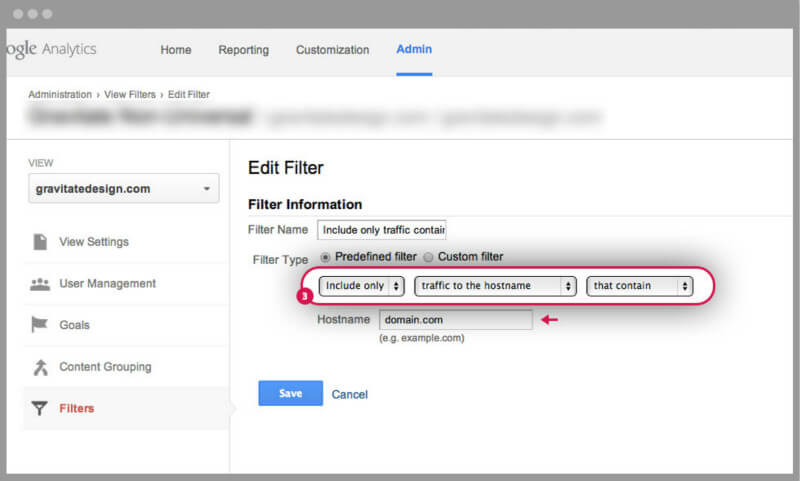Select the Custom filter radio button
Viewport: 800px width, 481px height.
pos(428,257)
